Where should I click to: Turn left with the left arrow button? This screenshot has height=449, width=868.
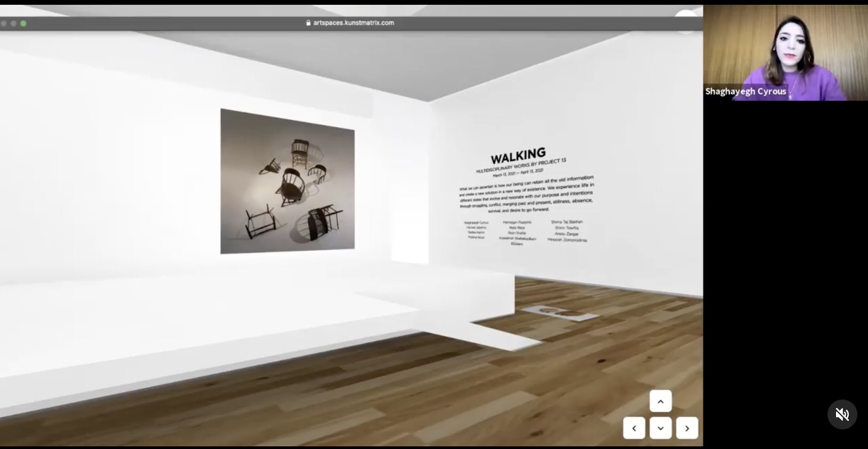tap(634, 428)
